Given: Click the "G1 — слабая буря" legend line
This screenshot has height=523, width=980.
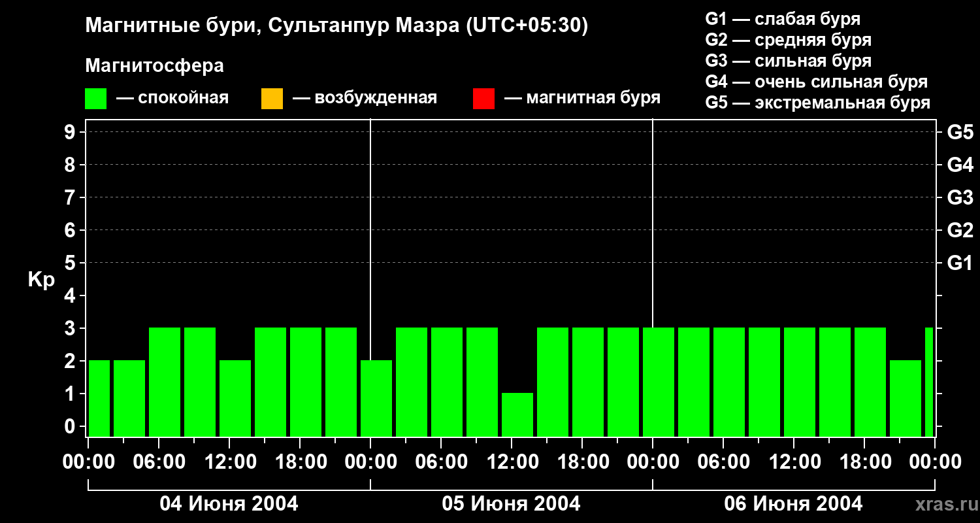Looking at the screenshot, I should click(x=783, y=18).
